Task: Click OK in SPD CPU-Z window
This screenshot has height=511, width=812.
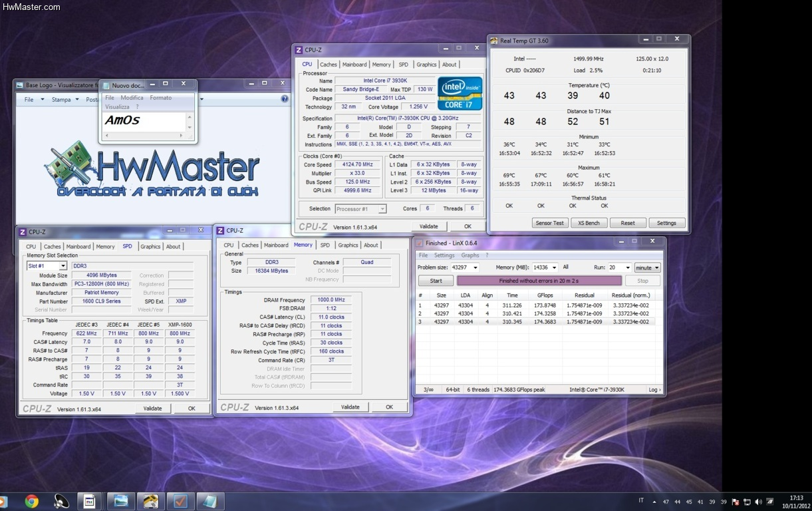Action: tap(192, 409)
